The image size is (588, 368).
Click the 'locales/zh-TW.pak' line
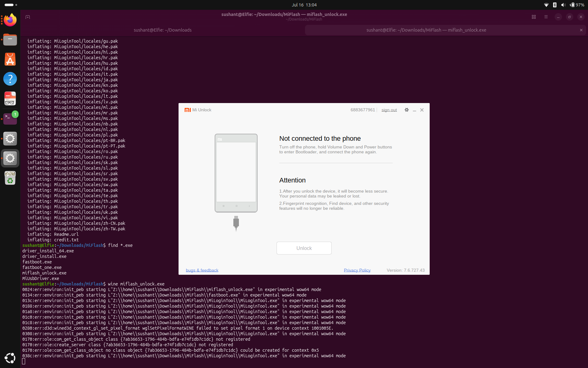tap(76, 229)
